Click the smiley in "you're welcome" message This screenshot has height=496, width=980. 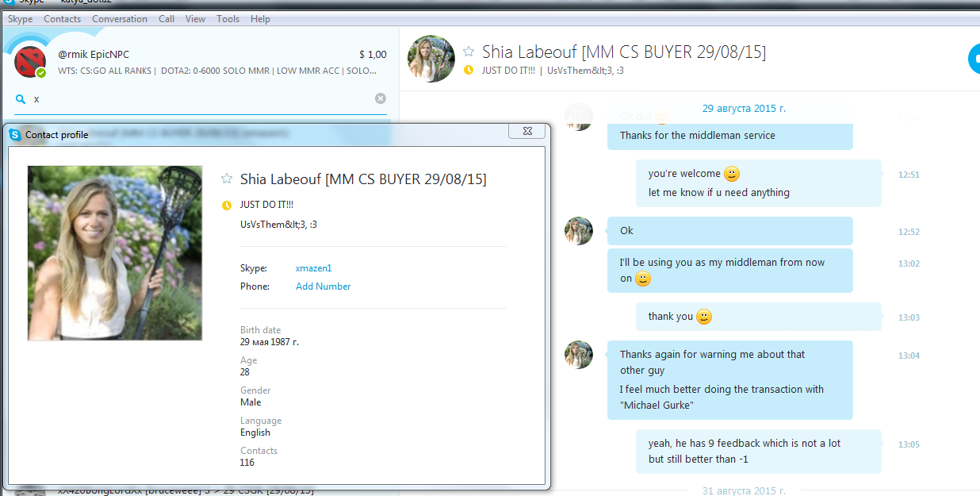733,174
